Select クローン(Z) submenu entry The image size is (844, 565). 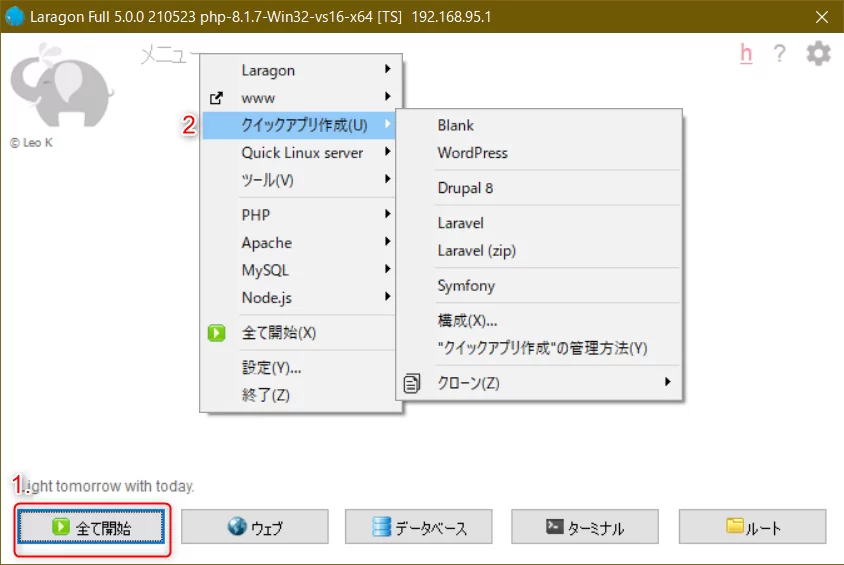(x=539, y=383)
